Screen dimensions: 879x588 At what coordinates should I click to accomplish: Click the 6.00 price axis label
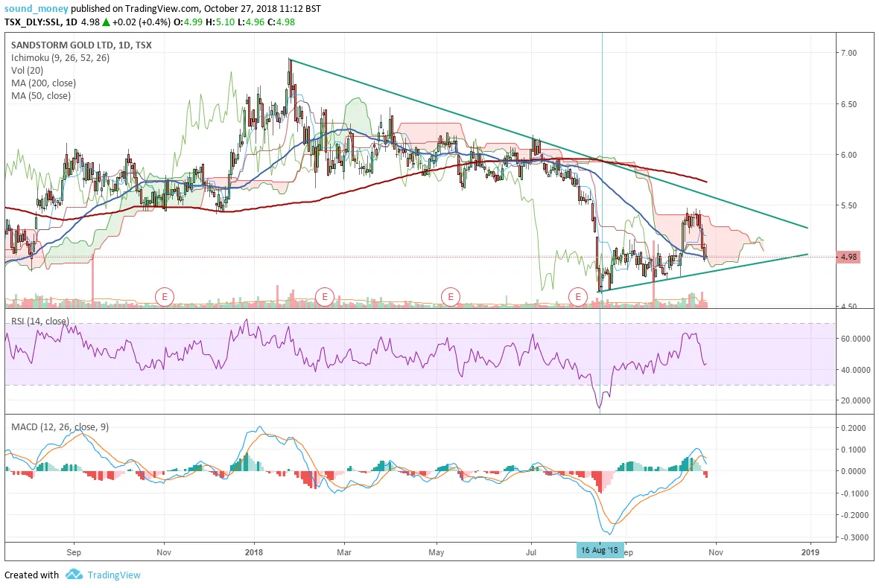[x=848, y=155]
